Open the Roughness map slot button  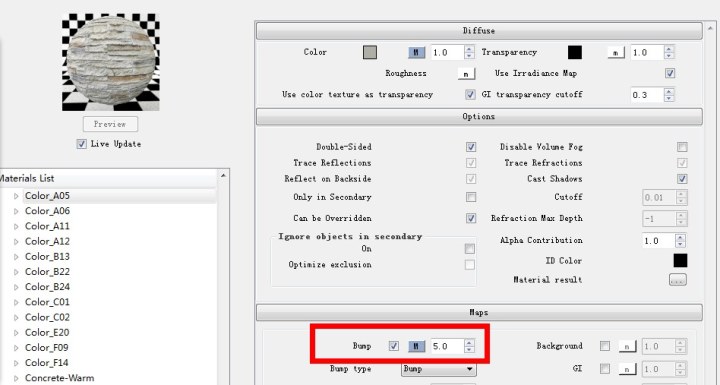point(466,74)
